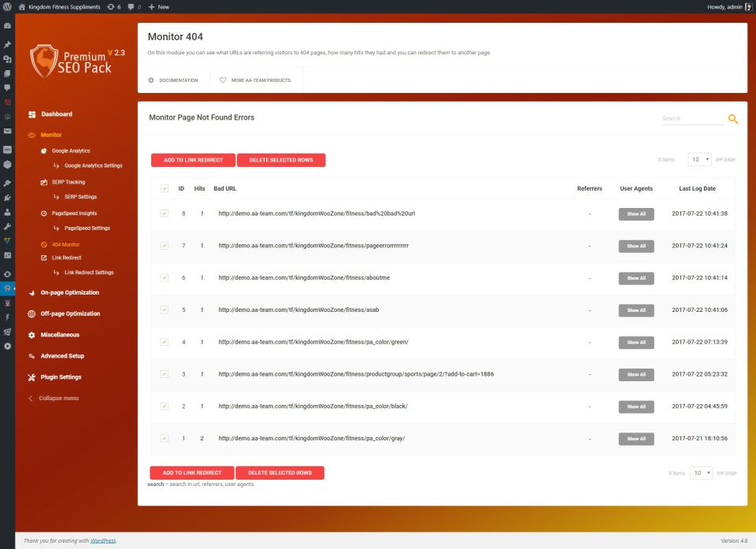Click the updates icon in admin bar

click(x=111, y=6)
